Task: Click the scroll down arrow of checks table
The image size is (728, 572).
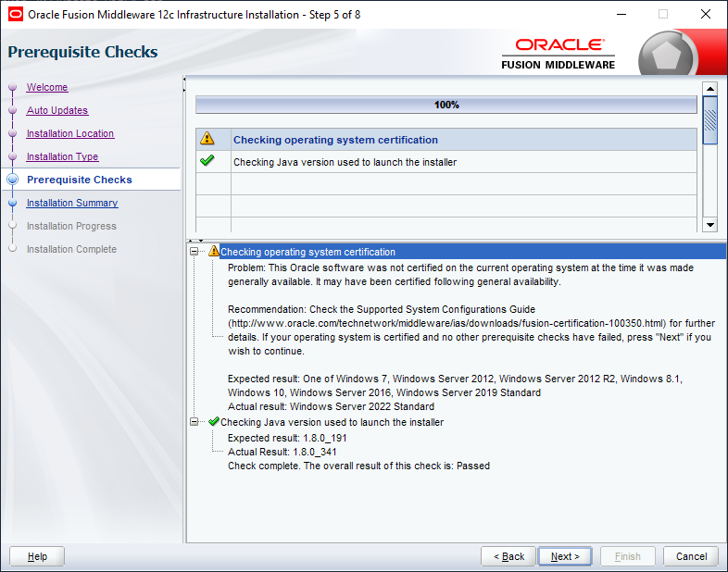Action: tap(709, 225)
